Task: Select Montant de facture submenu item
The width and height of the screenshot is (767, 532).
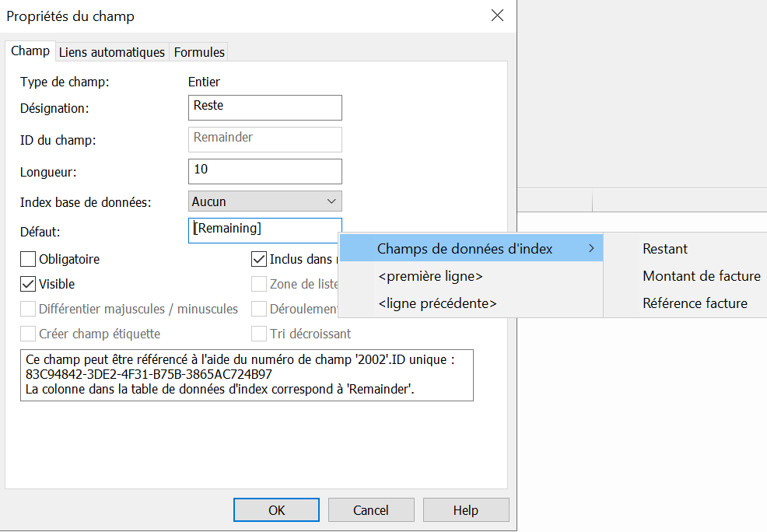Action: coord(701,276)
